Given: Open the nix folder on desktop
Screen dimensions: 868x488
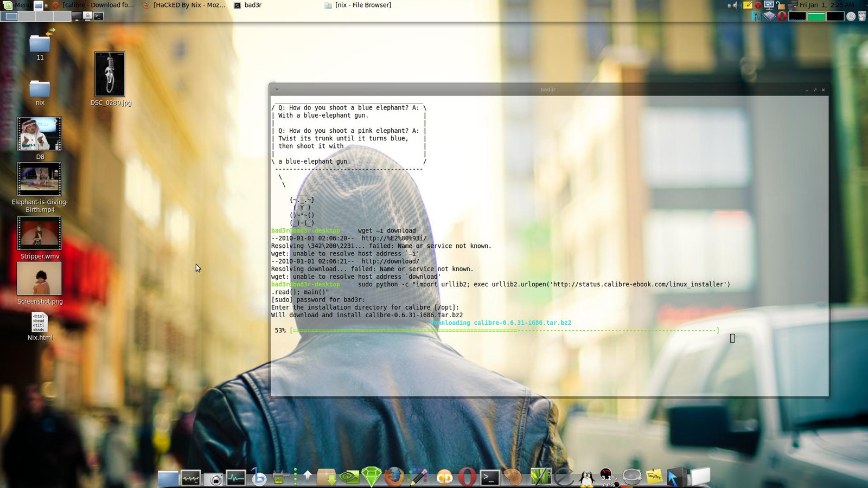Looking at the screenshot, I should pos(40,92).
